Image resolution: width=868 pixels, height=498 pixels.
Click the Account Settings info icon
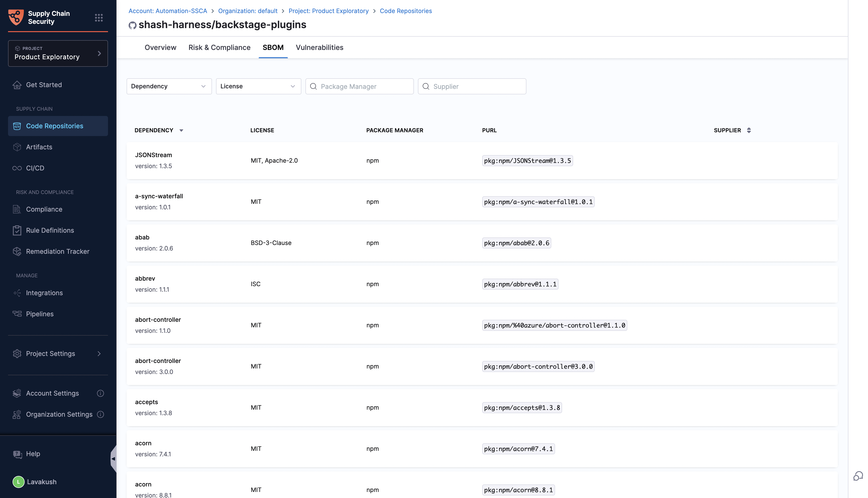coord(100,393)
